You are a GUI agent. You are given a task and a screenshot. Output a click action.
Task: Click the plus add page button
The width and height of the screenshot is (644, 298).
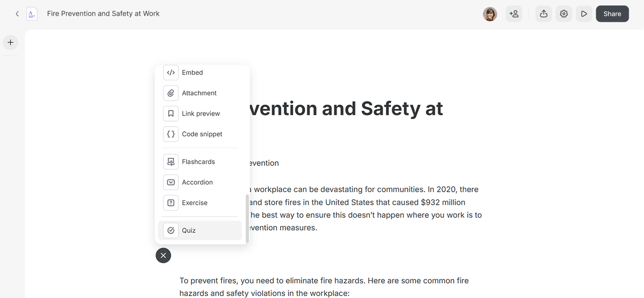click(x=10, y=42)
